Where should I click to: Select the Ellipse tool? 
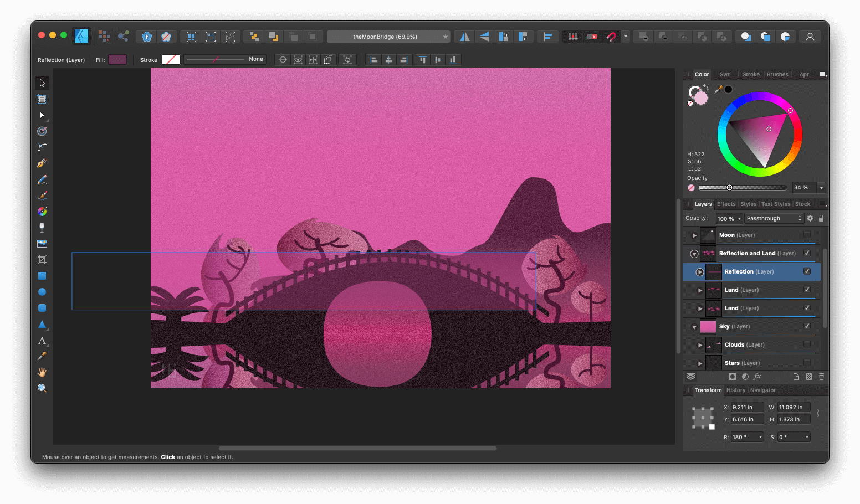point(42,291)
